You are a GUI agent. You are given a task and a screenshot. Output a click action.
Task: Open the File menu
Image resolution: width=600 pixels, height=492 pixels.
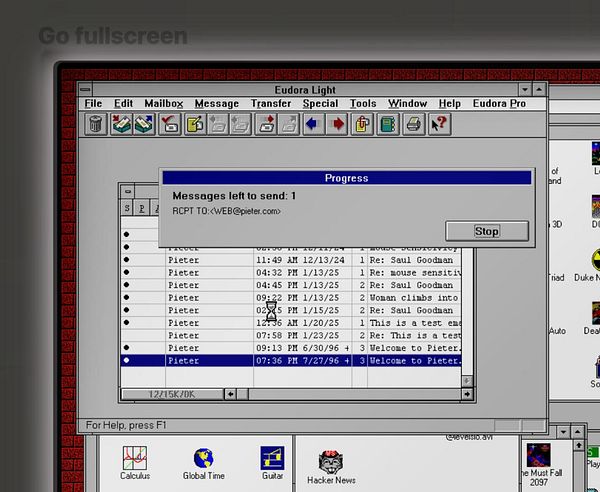[93, 104]
